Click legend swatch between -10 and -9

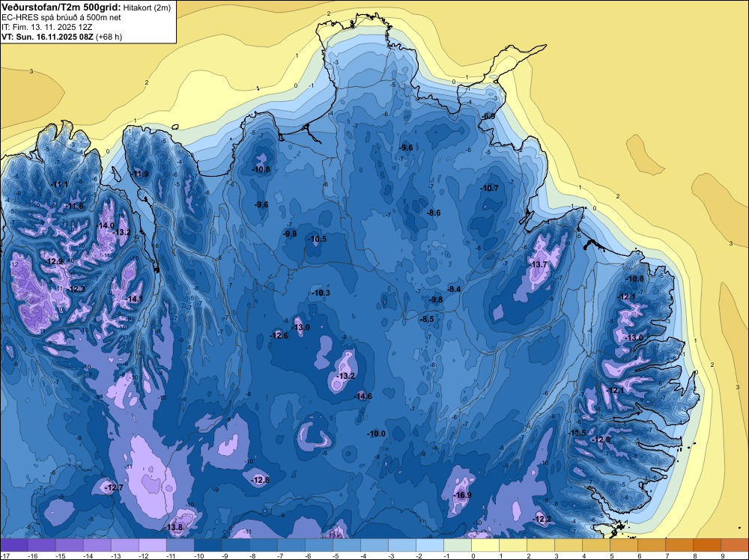pos(207,545)
